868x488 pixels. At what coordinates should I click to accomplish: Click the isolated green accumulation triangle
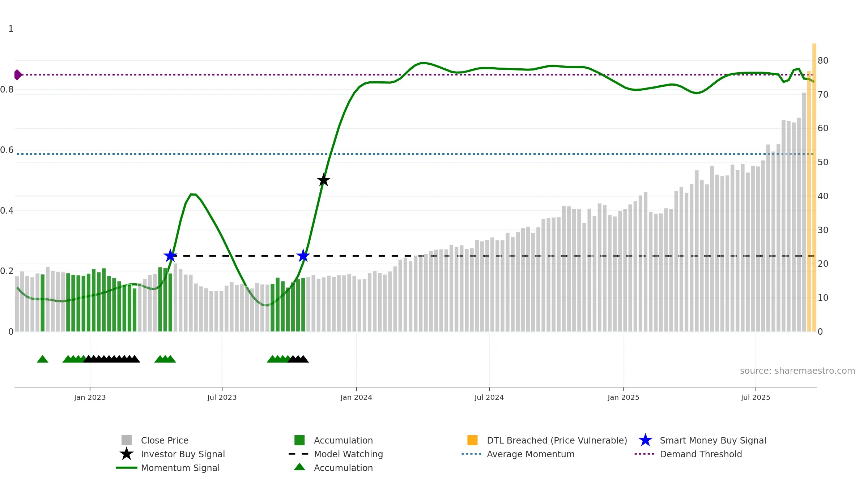tap(43, 359)
